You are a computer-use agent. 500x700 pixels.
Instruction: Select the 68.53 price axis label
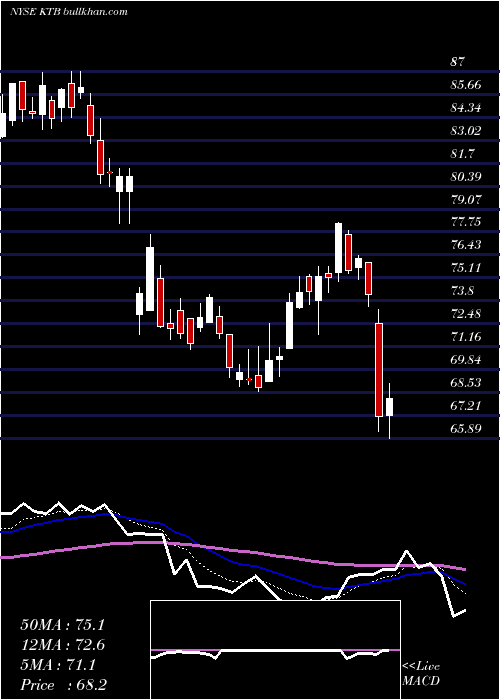click(467, 383)
